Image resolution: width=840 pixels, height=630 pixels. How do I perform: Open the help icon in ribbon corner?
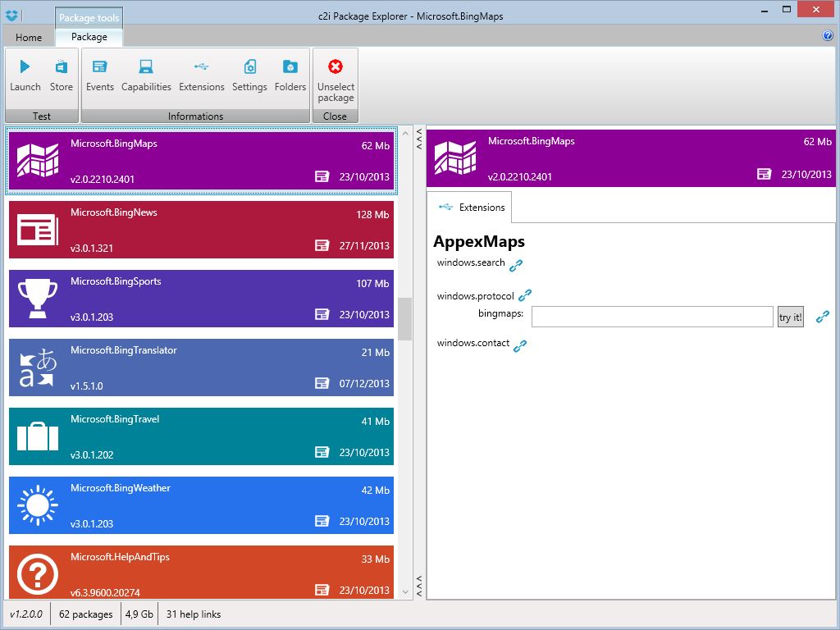(827, 36)
